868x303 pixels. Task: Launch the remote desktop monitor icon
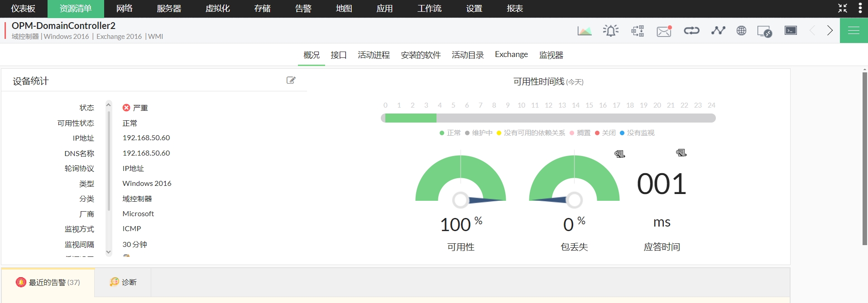764,31
